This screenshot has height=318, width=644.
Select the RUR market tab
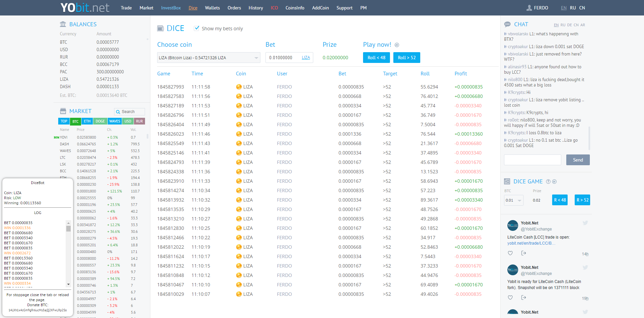tap(140, 121)
